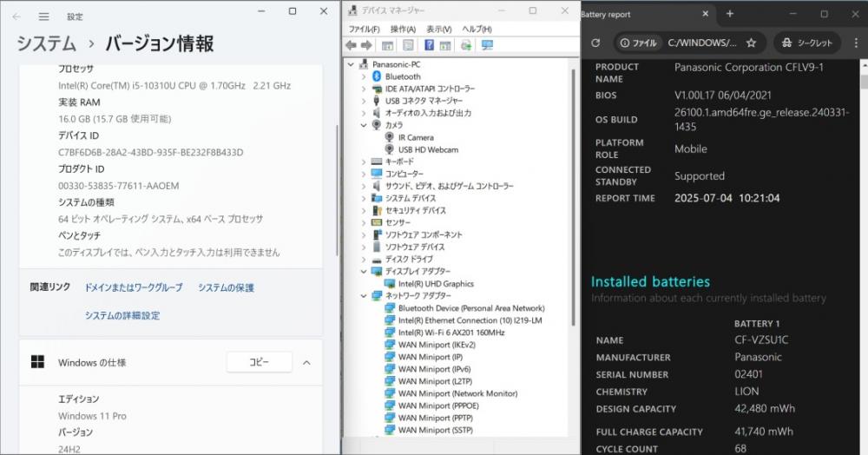Screen dimensions: 868x455
Task: Expand USB コネクタ マネージャー
Action: 364,101
